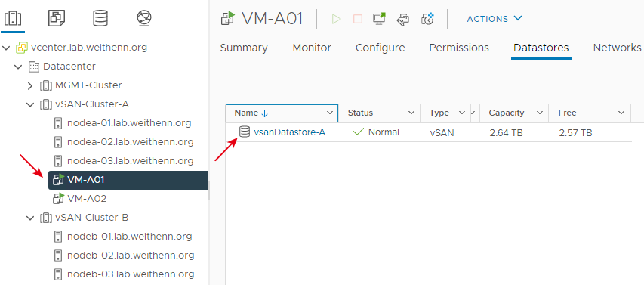Collapse the vSAN-Cluster-A tree node
Viewport: 644px width, 285px height.
pyautogui.click(x=30, y=104)
